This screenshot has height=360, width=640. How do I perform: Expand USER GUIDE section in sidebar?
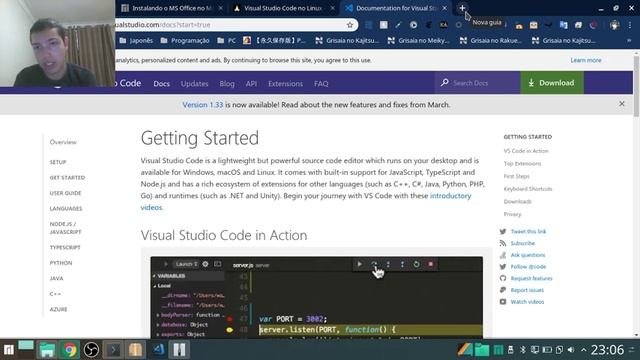(x=65, y=193)
